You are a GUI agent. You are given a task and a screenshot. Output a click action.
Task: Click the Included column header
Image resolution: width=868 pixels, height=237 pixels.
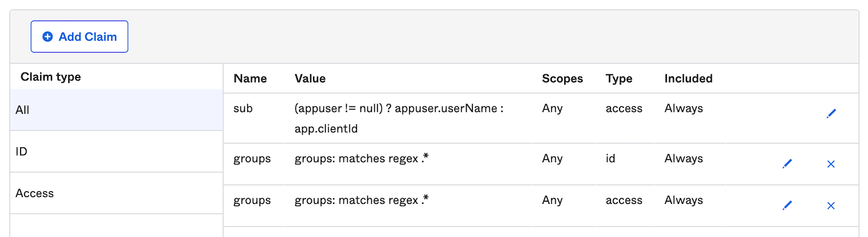(x=688, y=79)
